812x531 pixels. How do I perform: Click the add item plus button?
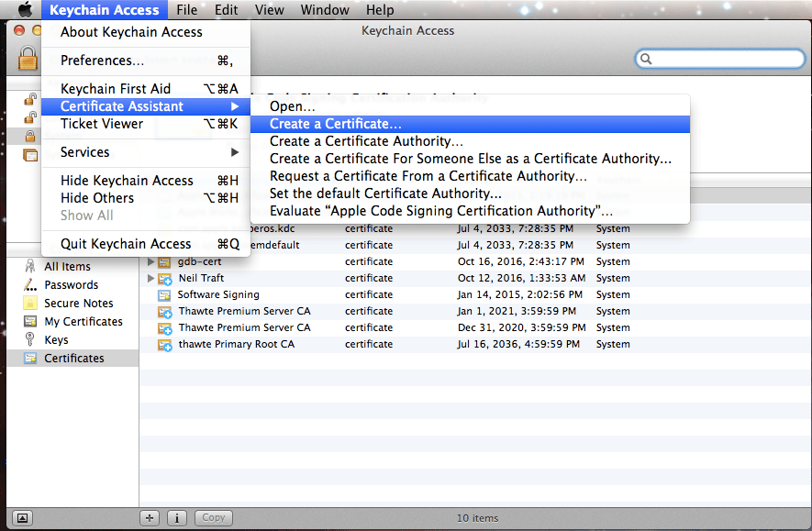click(150, 517)
